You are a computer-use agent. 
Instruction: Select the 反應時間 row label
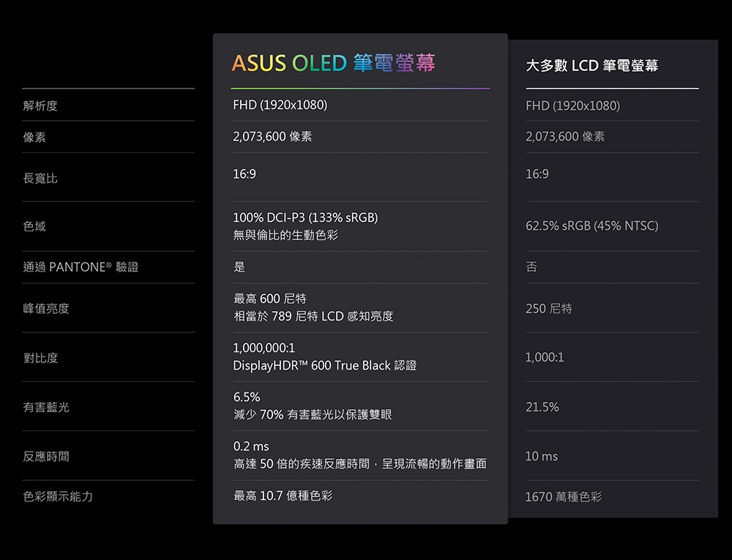(46, 456)
